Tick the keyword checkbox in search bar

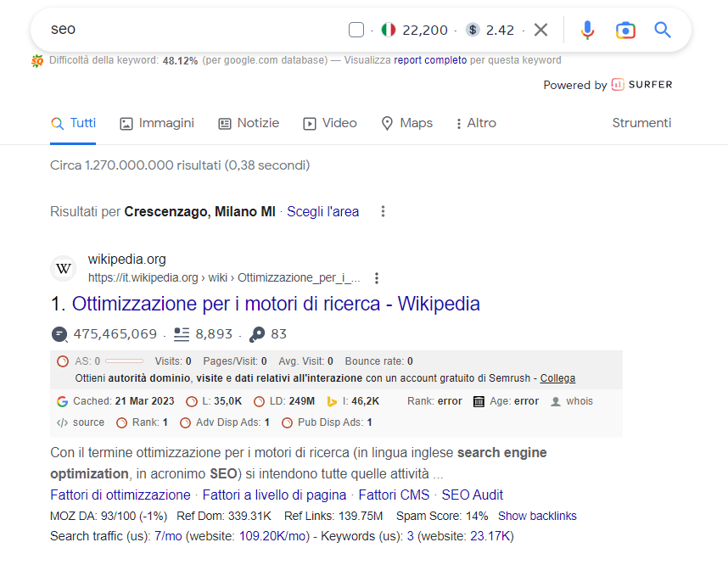356,30
